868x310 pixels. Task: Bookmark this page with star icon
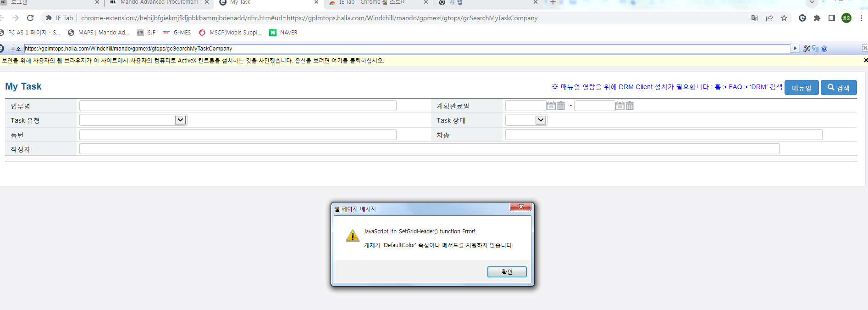[x=784, y=18]
